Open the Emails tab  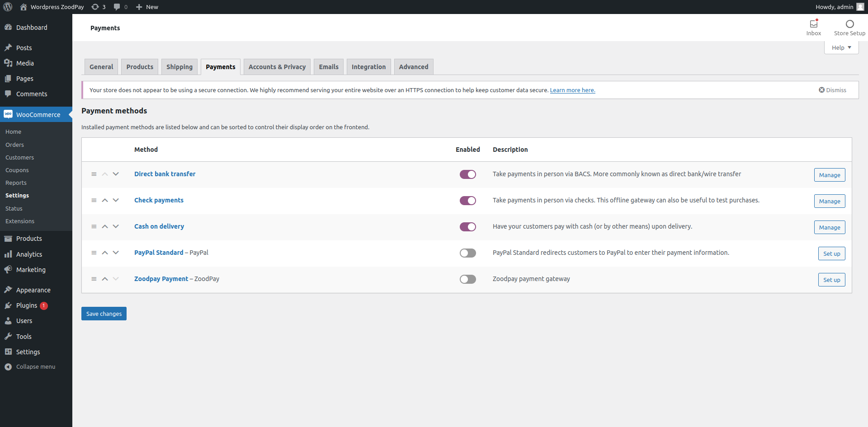329,67
